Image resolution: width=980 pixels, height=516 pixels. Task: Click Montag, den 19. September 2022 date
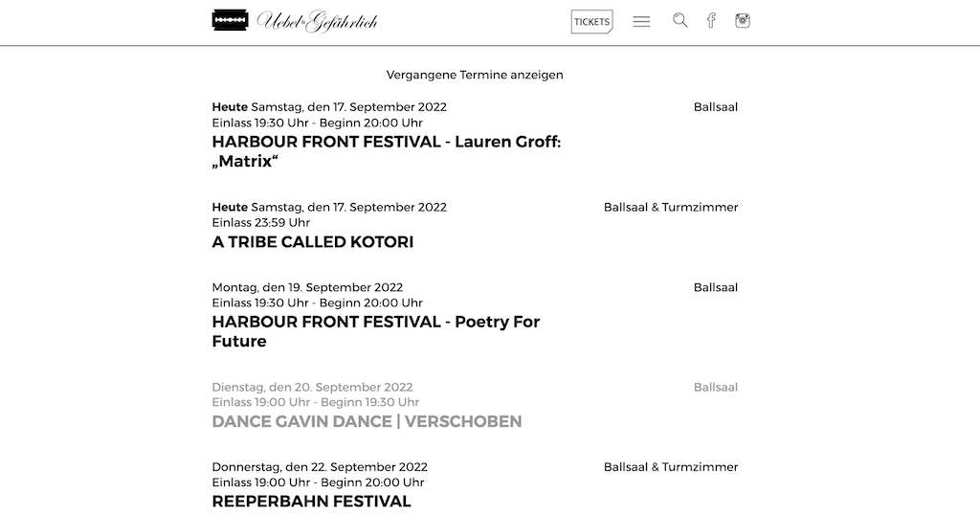coord(307,287)
